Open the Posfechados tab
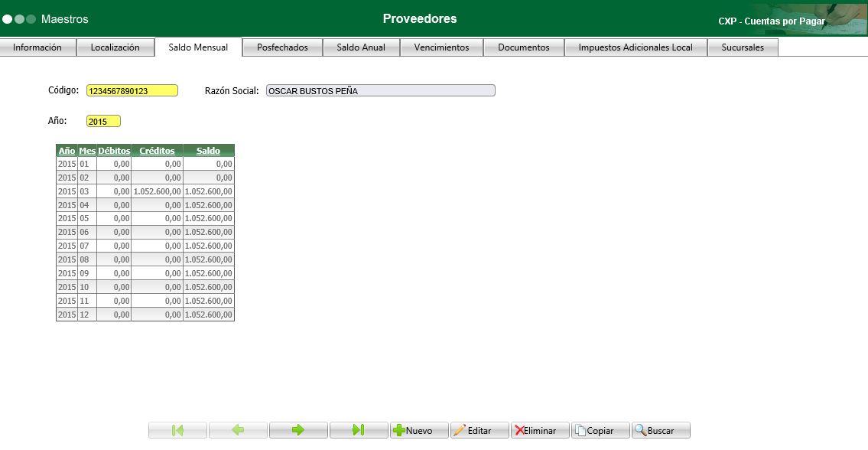The image size is (868, 450). click(282, 47)
